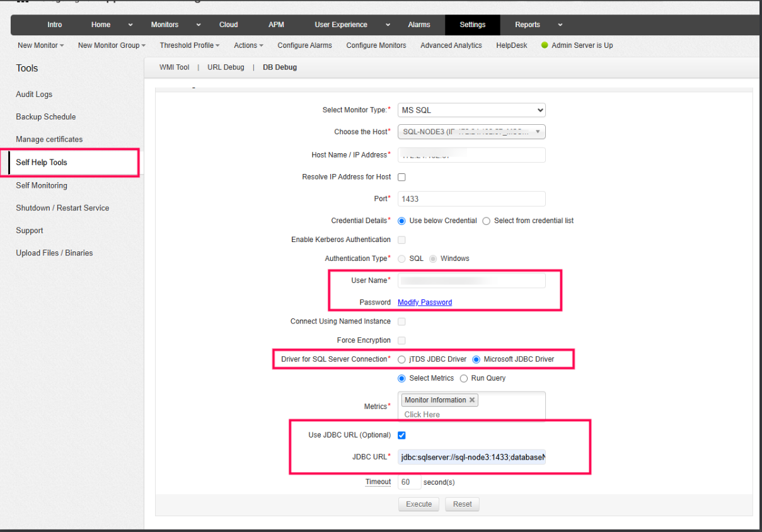Choose the Run Query radio option
Image resolution: width=762 pixels, height=532 pixels.
(464, 379)
